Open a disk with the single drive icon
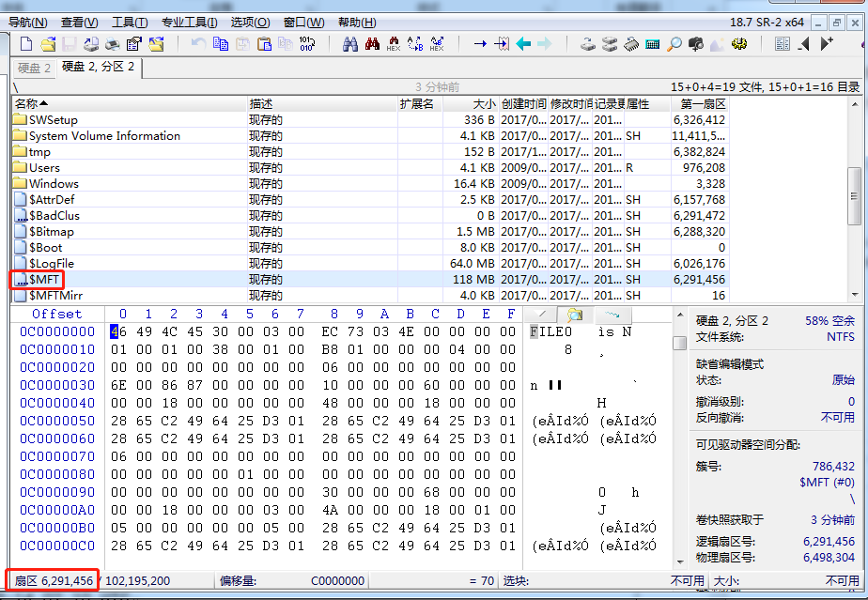The height and width of the screenshot is (600, 868). pos(587,44)
